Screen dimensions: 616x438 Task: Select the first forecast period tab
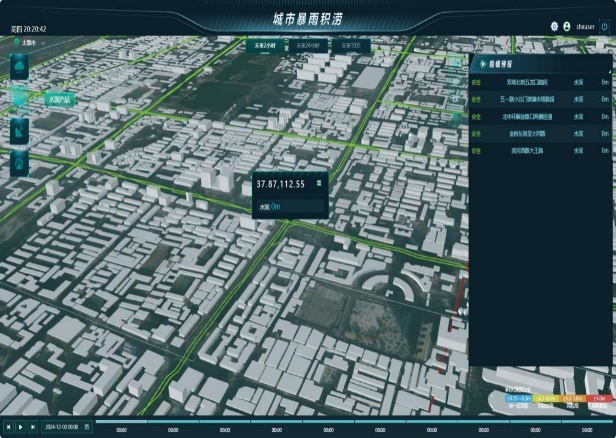(x=265, y=46)
